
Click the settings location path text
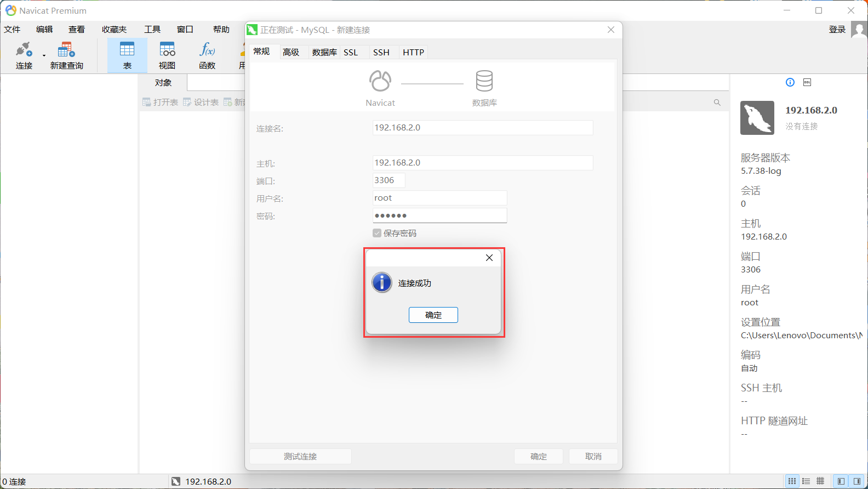(802, 336)
